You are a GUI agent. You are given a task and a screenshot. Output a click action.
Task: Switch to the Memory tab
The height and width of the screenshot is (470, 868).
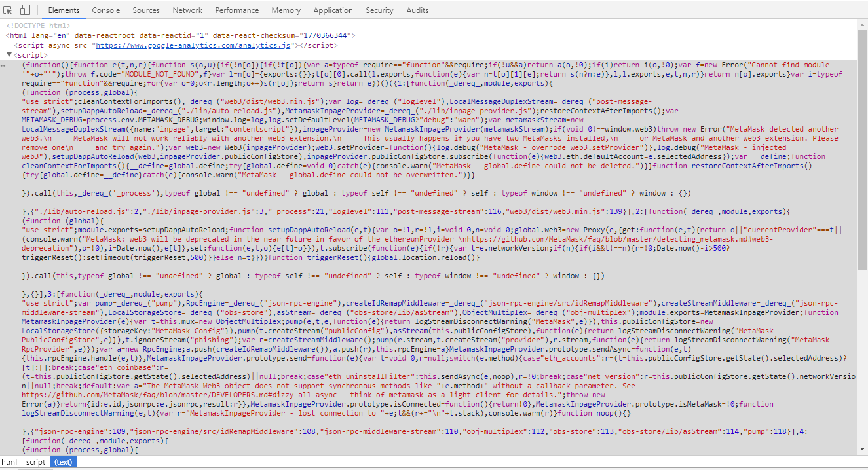[x=286, y=10]
